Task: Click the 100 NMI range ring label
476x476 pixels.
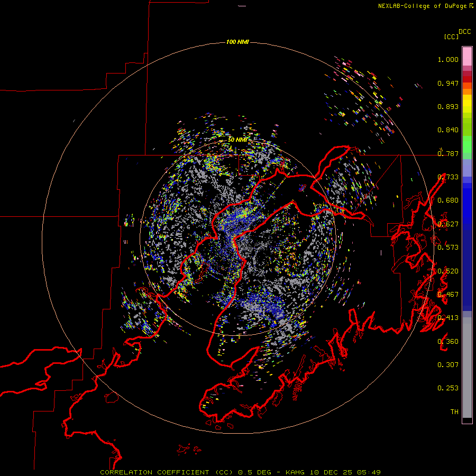Action: (x=237, y=42)
